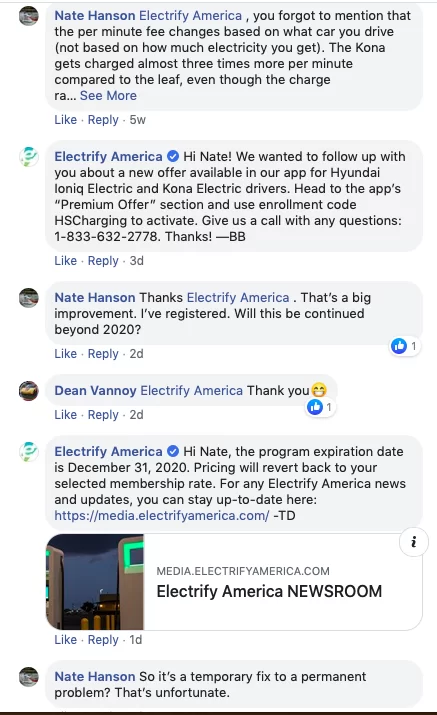Click Electrify America mention in Nate's thanks comment
437x715 pixels.
pyautogui.click(x=238, y=298)
